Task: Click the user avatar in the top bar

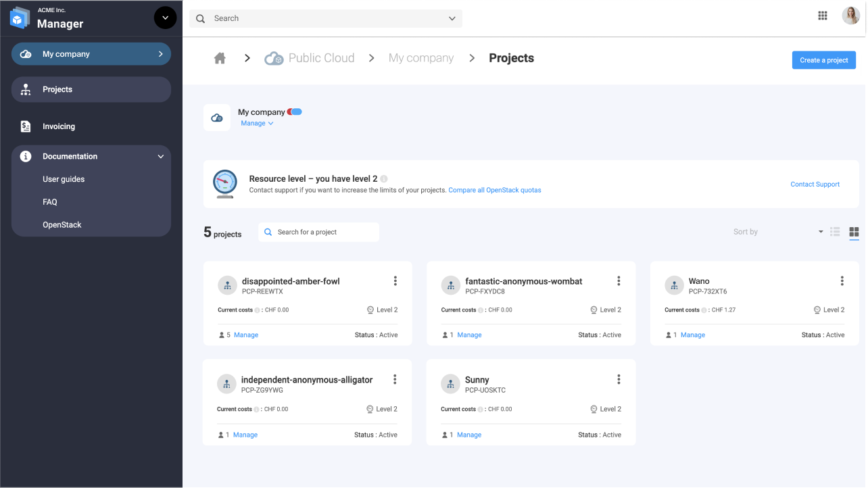Action: pos(851,15)
